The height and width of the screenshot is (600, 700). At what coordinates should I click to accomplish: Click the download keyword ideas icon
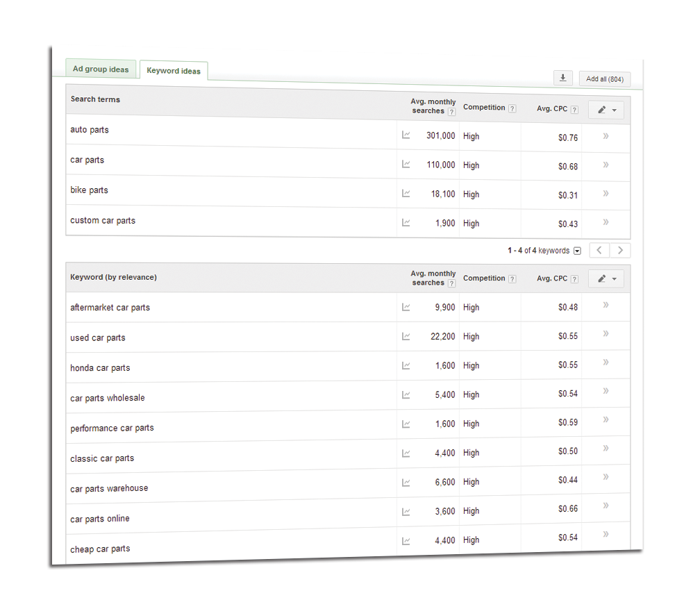coord(563,78)
